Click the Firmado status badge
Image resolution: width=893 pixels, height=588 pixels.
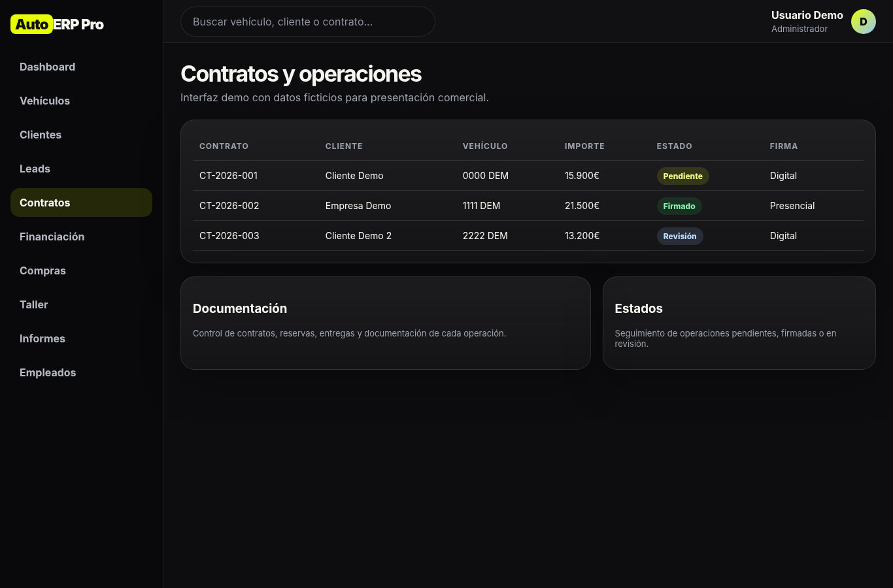(679, 206)
